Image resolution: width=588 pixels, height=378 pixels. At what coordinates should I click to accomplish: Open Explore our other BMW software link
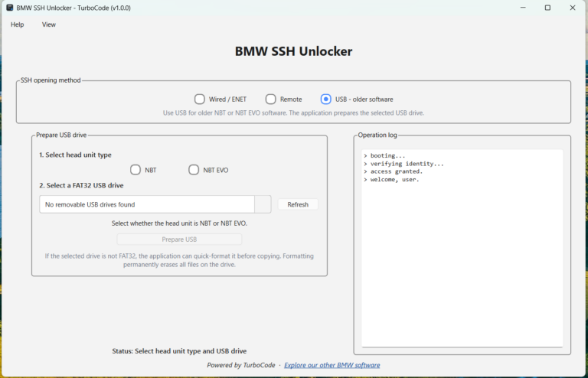[x=332, y=365]
